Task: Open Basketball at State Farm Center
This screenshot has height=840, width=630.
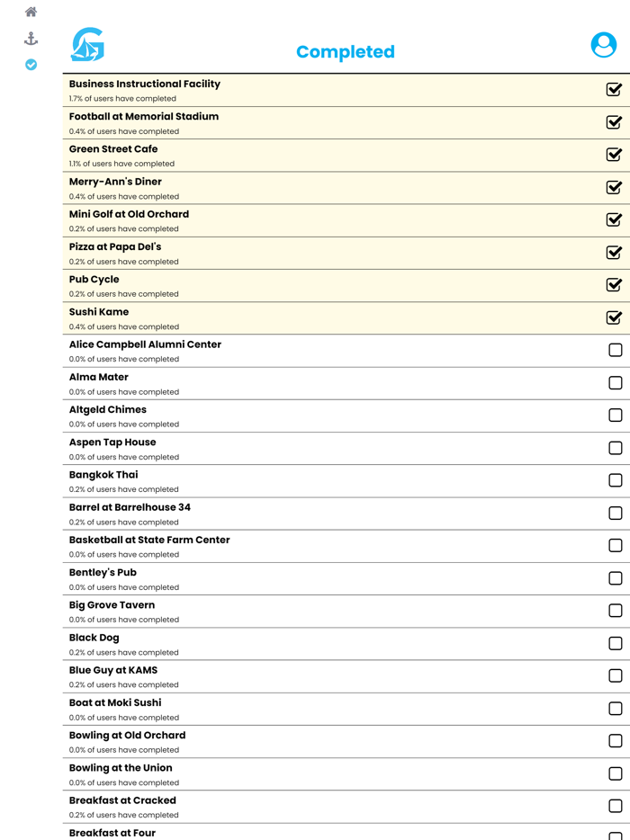Action: 149,540
